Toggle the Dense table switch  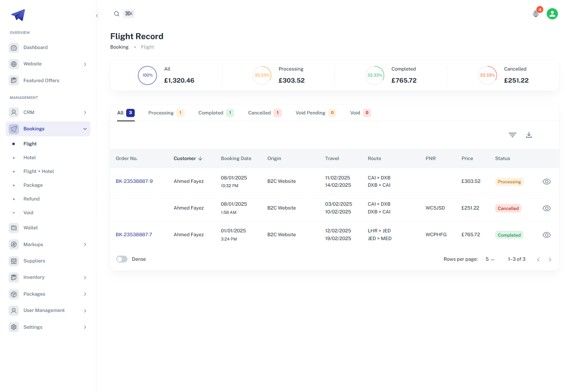tap(122, 259)
